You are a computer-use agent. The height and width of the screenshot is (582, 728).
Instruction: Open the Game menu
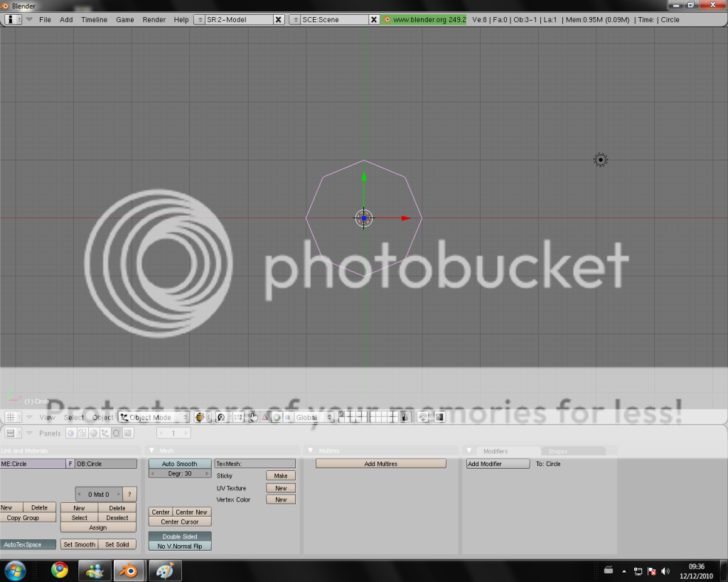click(x=125, y=19)
